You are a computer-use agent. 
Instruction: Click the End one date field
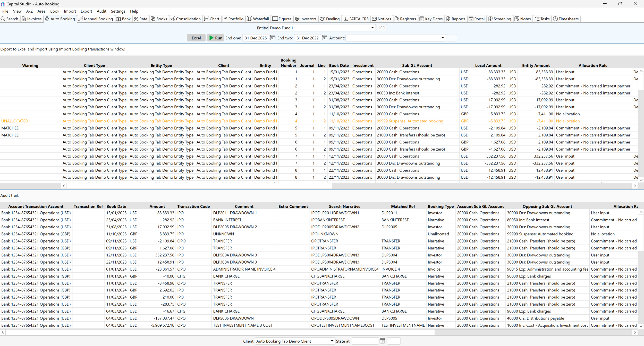(x=256, y=38)
